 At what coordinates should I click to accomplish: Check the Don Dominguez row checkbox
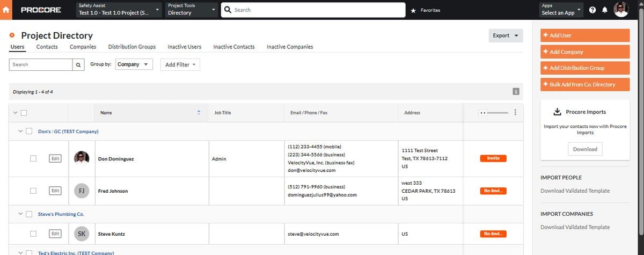coord(33,158)
